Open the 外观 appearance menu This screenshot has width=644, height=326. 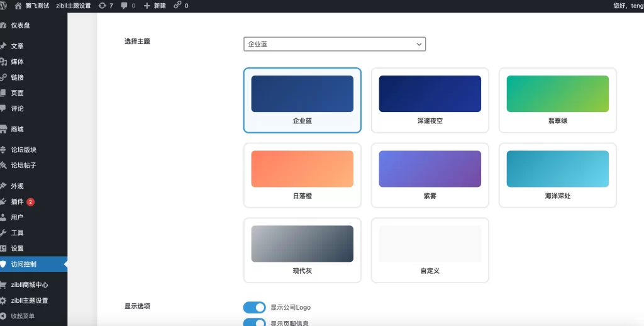point(17,186)
